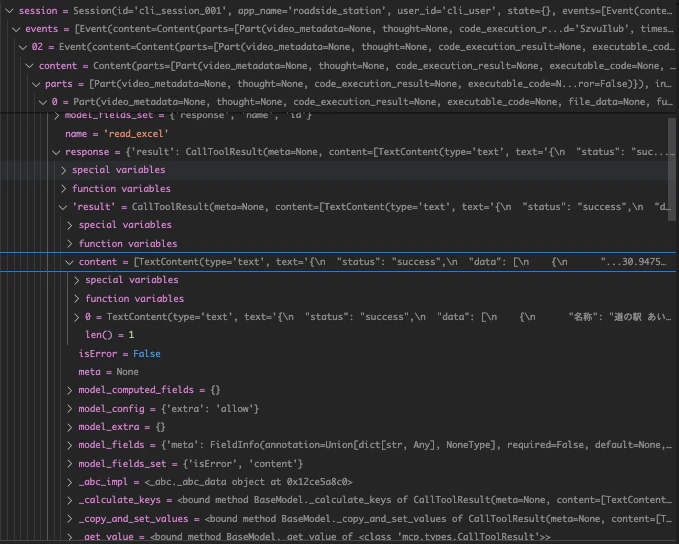The width and height of the screenshot is (679, 544).
Task: Expand _calculate_keys bound method row
Action: 70,500
